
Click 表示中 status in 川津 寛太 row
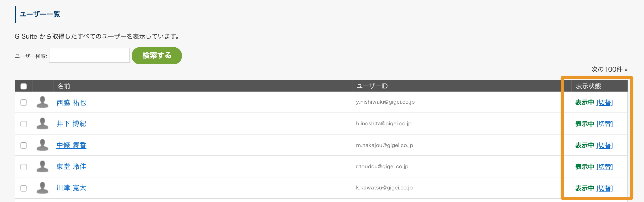tap(584, 188)
